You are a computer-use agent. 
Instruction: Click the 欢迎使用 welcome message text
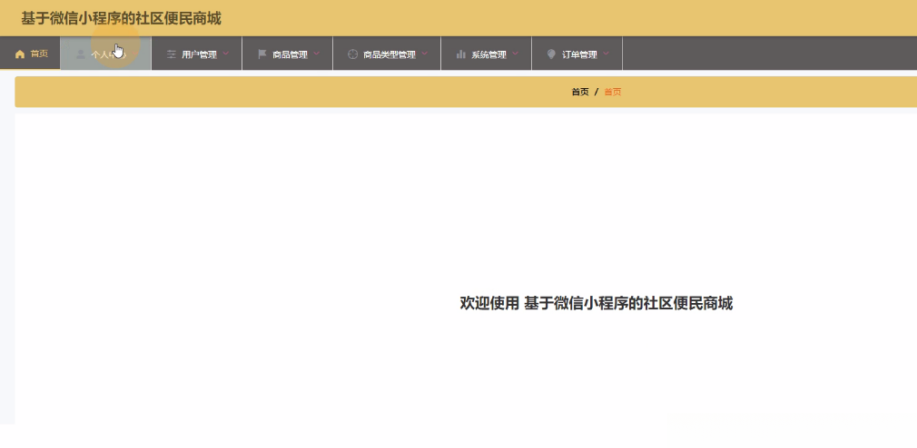pos(596,303)
